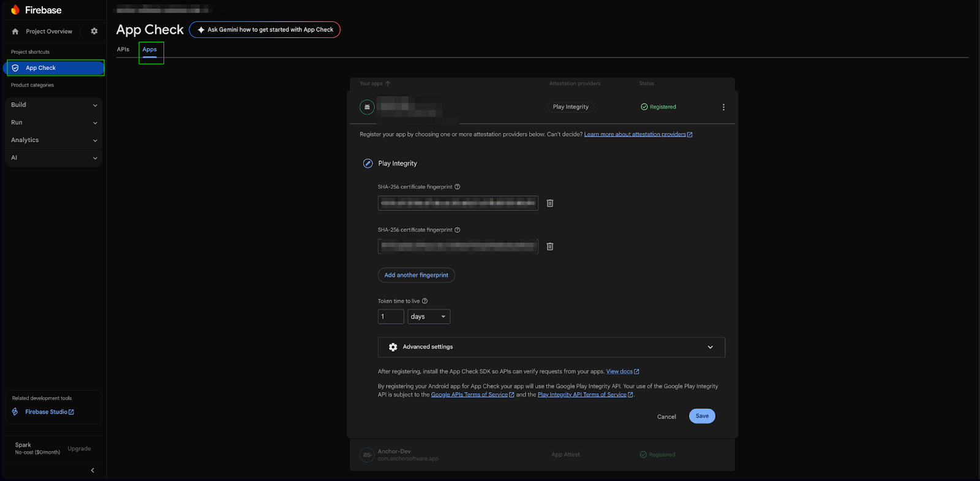Click the Android app icon in apps list
Image resolution: width=980 pixels, height=481 pixels.
tap(367, 107)
